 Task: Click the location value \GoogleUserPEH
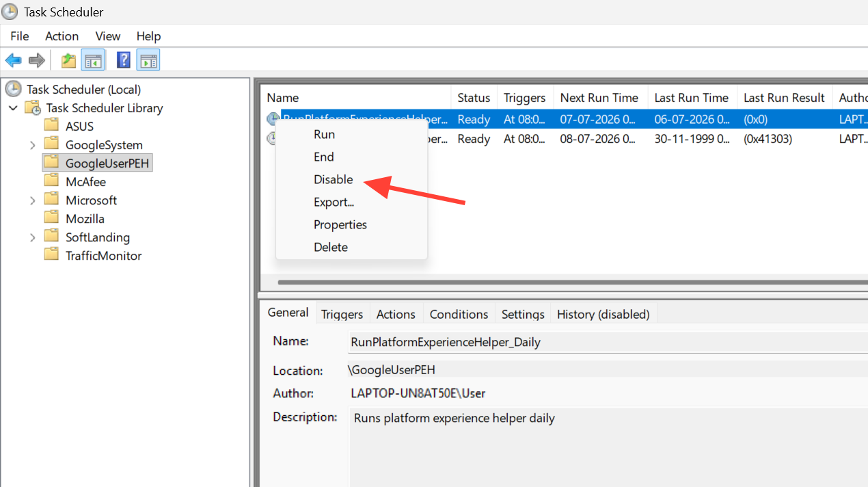click(391, 370)
